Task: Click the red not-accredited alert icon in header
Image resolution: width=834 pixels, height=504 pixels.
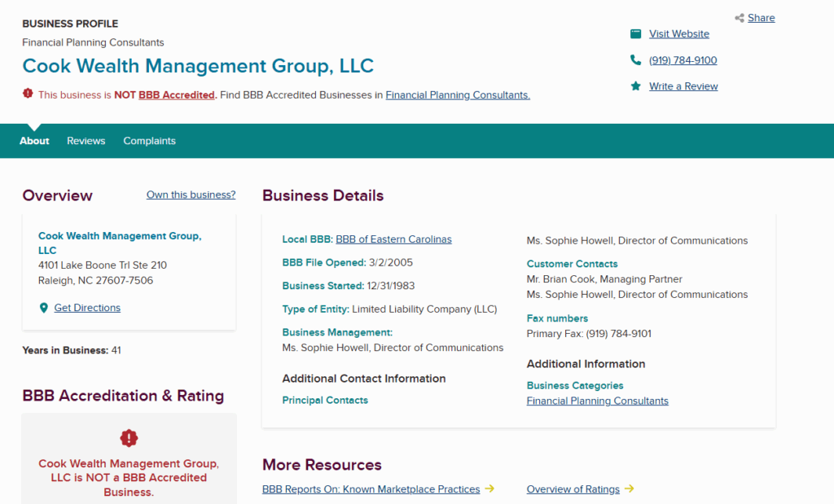Action: (28, 94)
